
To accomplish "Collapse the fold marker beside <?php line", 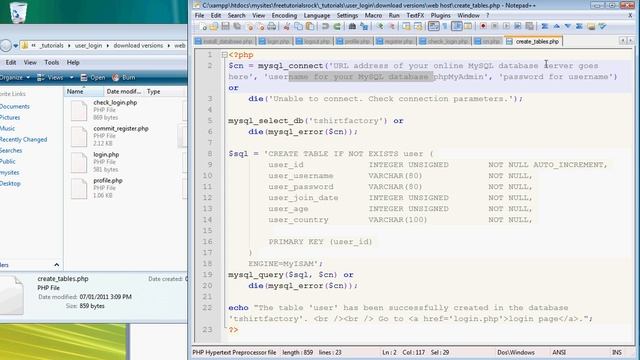I will 224,55.
